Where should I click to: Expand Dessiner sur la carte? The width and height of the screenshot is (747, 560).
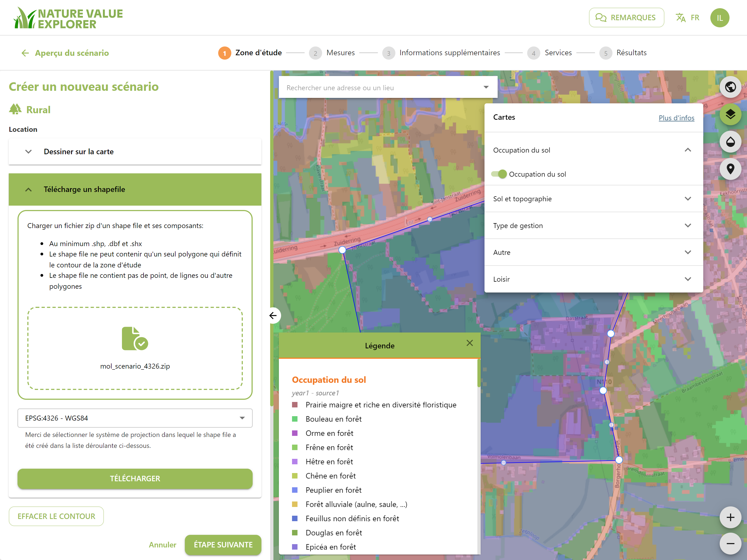[135, 152]
